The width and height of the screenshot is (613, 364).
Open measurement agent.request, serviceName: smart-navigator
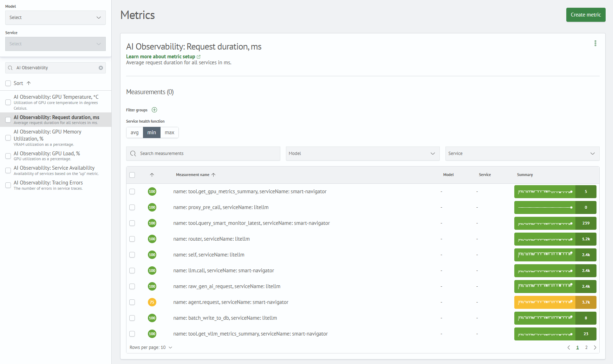[x=231, y=302]
